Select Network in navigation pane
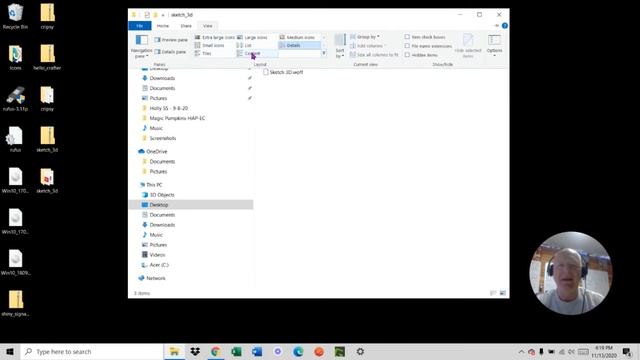 (156, 278)
